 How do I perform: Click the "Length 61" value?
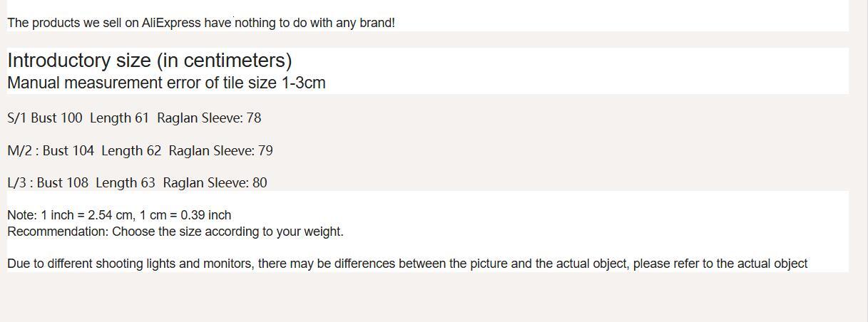tap(119, 118)
